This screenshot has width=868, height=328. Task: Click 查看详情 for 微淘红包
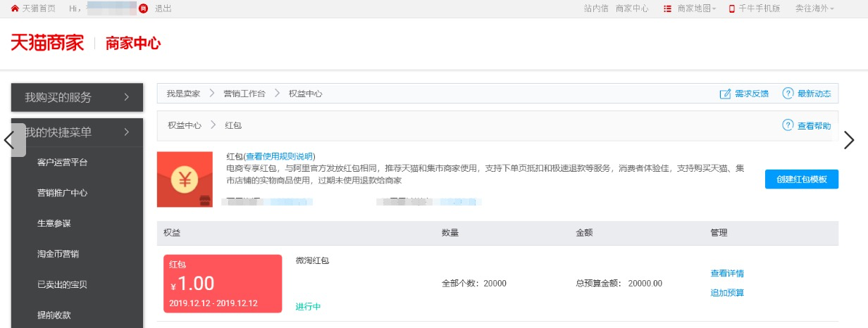(727, 273)
